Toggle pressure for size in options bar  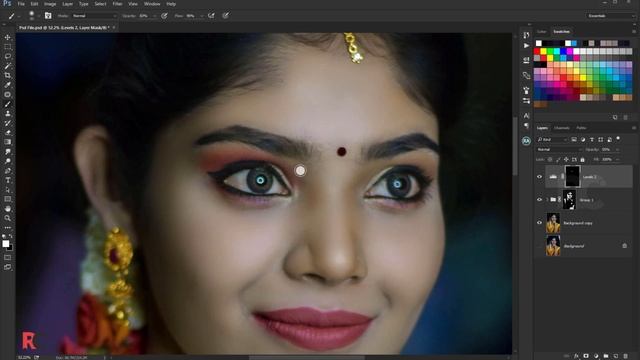(x=226, y=16)
